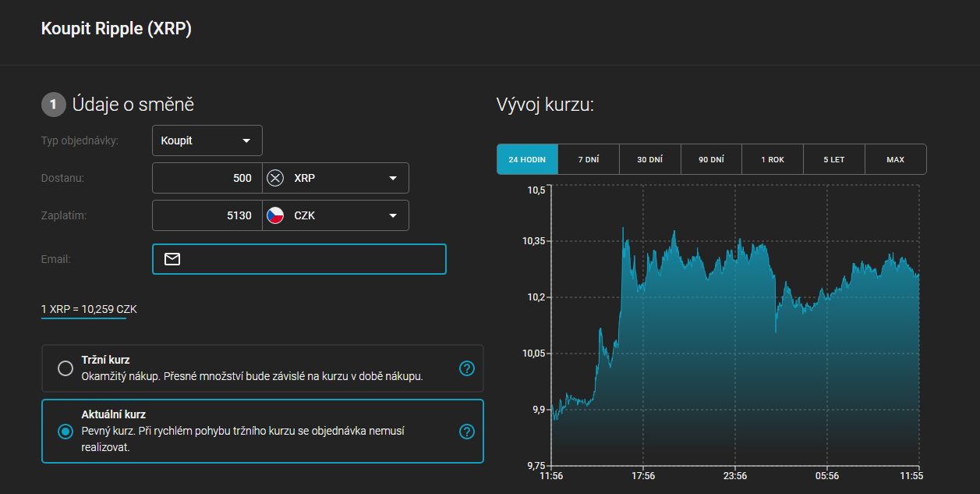Screen dimensions: 980x494
Task: Click the Zaplatím label
Action: point(62,215)
